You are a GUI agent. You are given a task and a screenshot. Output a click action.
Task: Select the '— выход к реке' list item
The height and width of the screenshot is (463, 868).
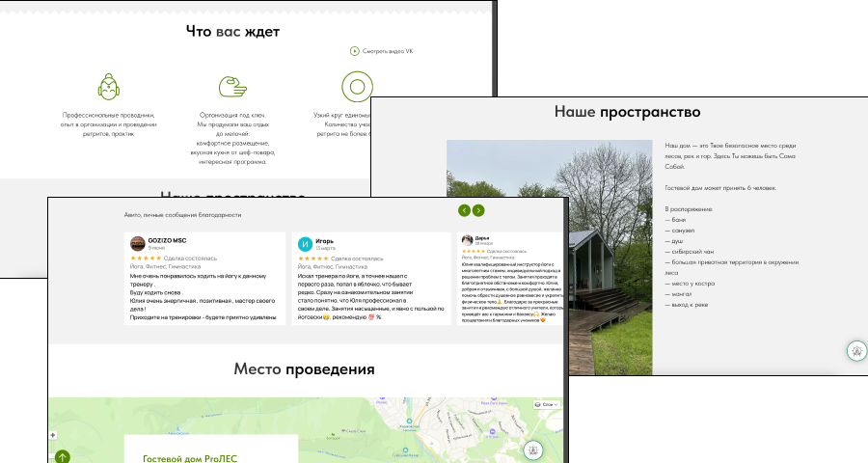tap(687, 305)
